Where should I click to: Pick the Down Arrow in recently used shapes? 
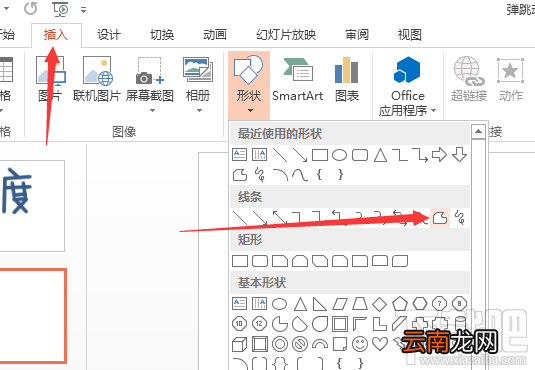pyautogui.click(x=459, y=155)
